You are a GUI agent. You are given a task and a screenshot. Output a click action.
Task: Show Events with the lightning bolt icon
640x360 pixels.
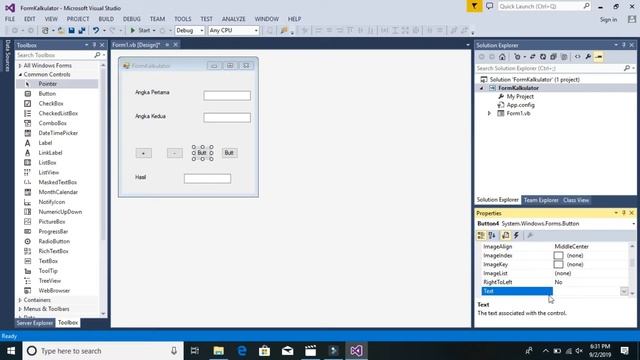(516, 235)
